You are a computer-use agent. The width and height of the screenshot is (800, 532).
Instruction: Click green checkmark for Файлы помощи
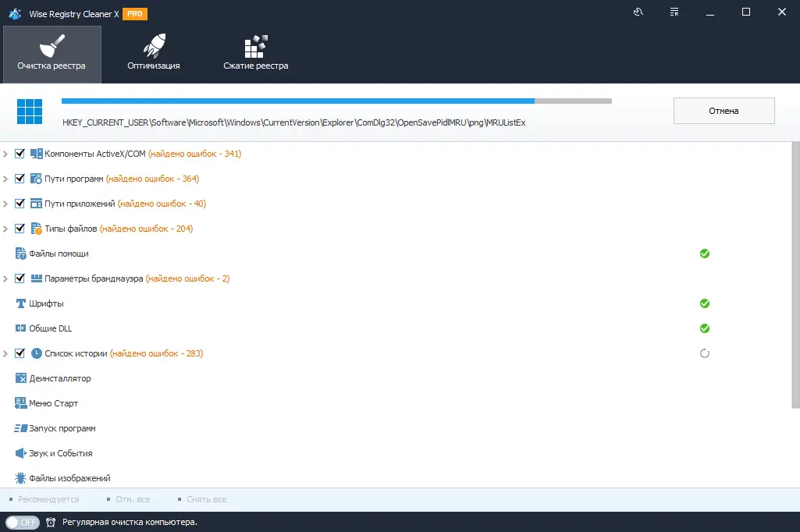(x=705, y=254)
